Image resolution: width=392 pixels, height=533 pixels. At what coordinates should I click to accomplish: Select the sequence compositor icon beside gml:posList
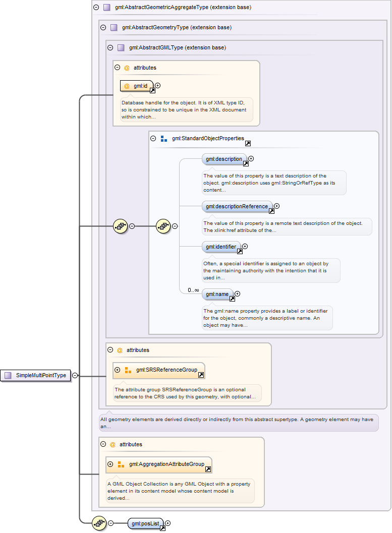pos(99,524)
